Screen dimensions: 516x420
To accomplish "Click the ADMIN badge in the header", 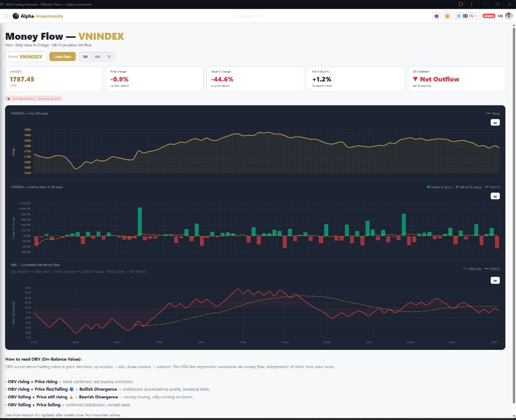I will coord(489,16).
